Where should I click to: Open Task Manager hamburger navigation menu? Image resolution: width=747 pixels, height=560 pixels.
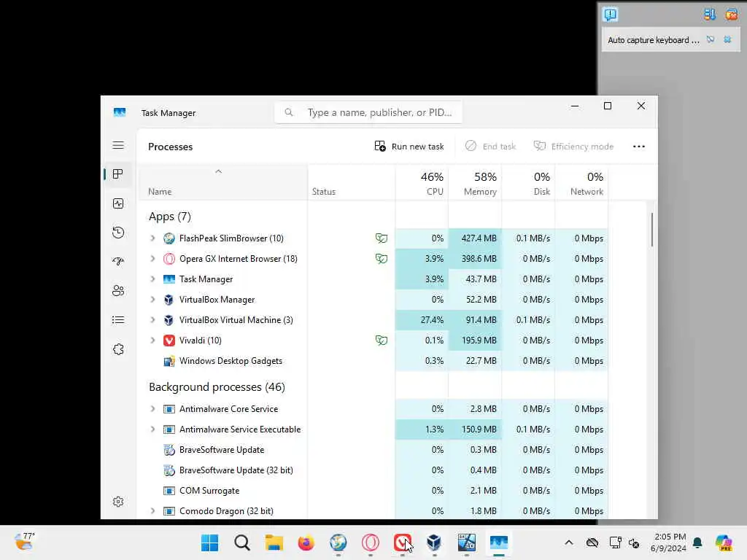(118, 145)
